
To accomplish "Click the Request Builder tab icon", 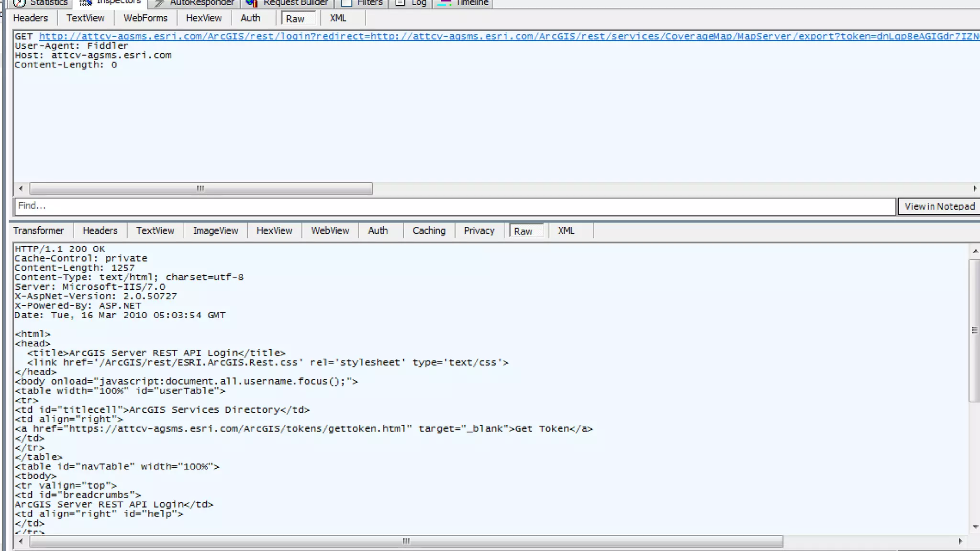I will pyautogui.click(x=252, y=3).
